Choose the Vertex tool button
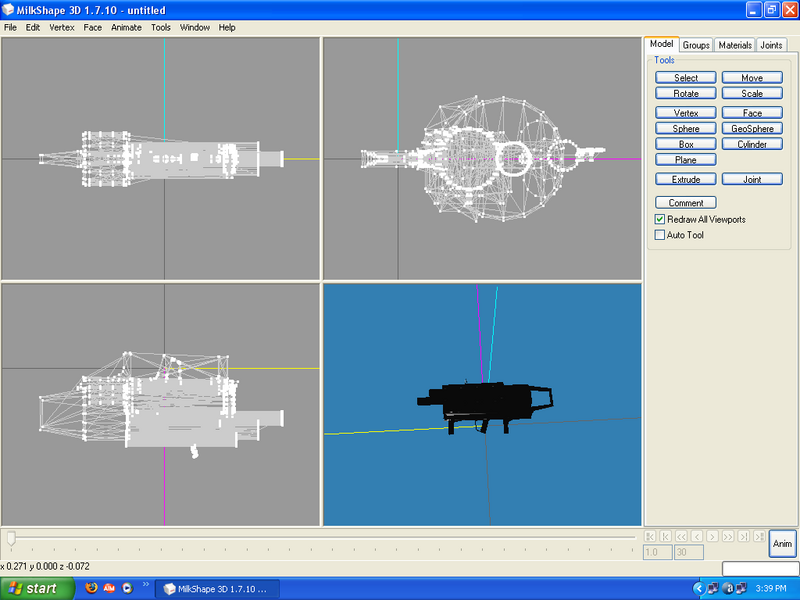This screenshot has height=600, width=800. click(686, 113)
